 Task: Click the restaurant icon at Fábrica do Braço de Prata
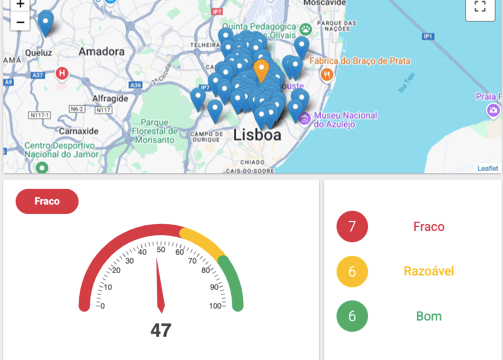pos(327,75)
